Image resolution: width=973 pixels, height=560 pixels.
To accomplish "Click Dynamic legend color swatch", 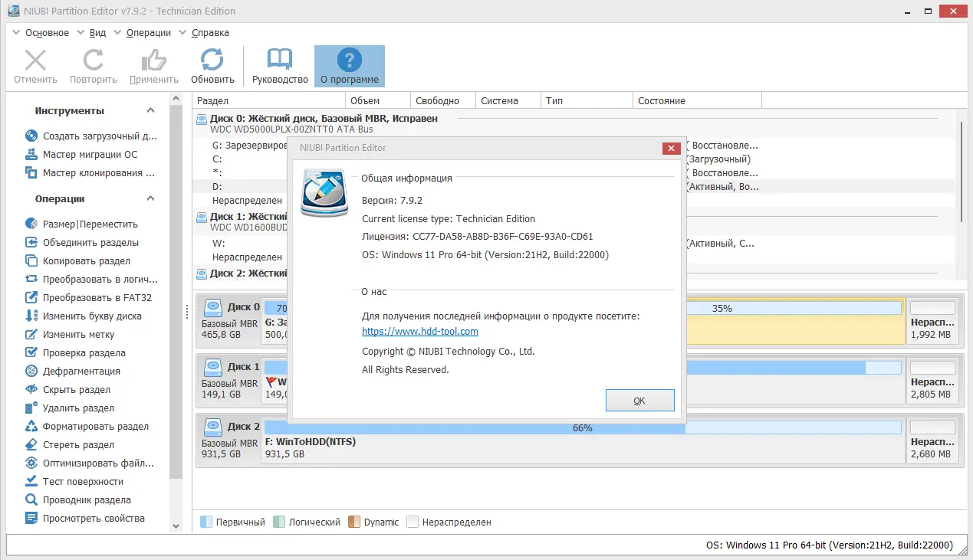I will (353, 522).
